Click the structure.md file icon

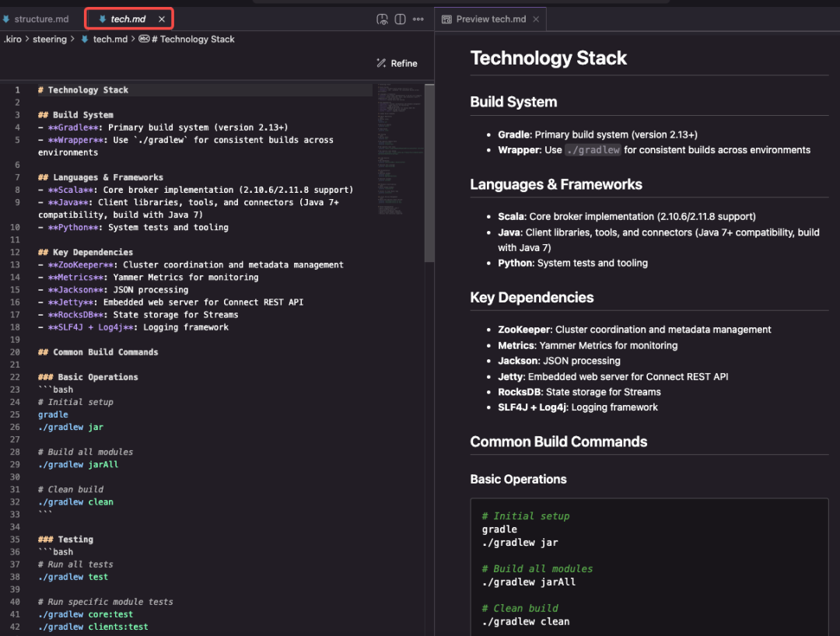6,19
